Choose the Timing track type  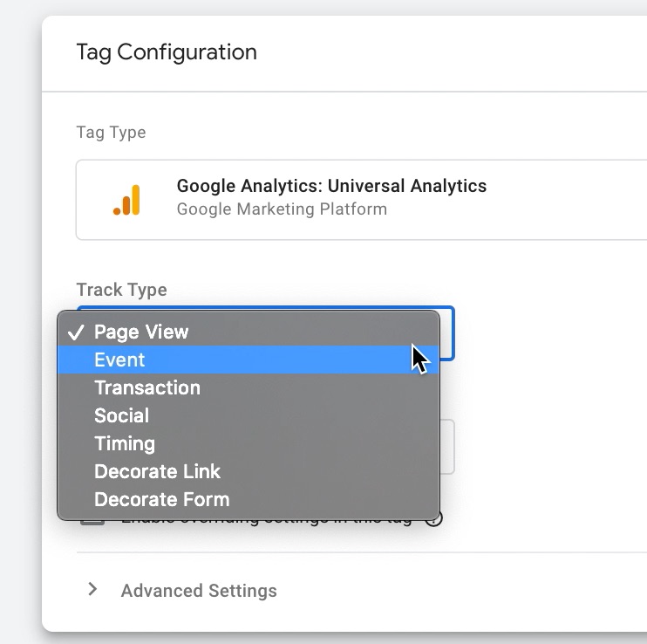248,444
